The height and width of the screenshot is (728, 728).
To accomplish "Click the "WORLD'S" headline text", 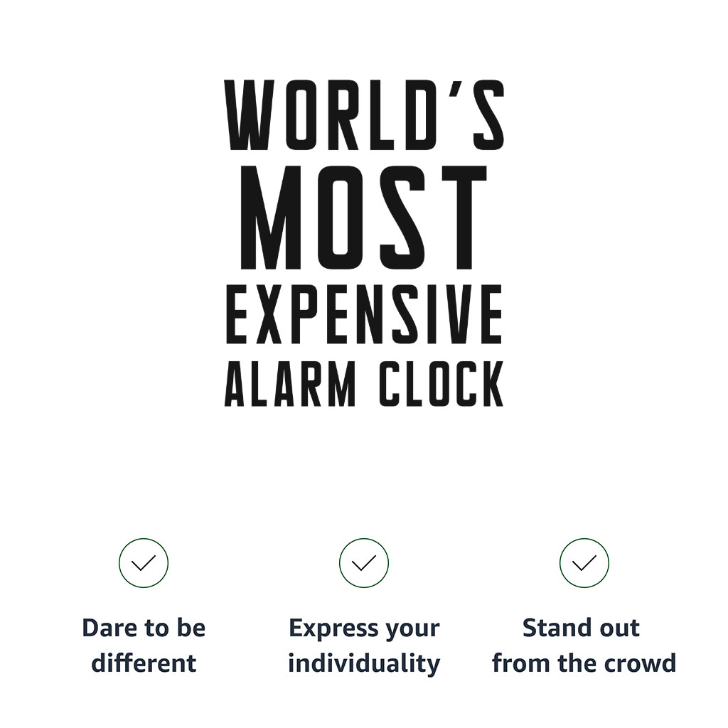I will 364,115.
